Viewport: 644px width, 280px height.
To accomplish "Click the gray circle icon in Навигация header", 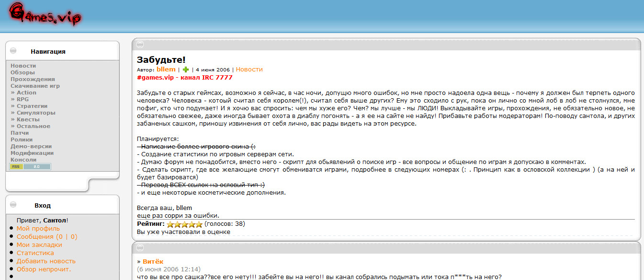I will click(x=13, y=51).
